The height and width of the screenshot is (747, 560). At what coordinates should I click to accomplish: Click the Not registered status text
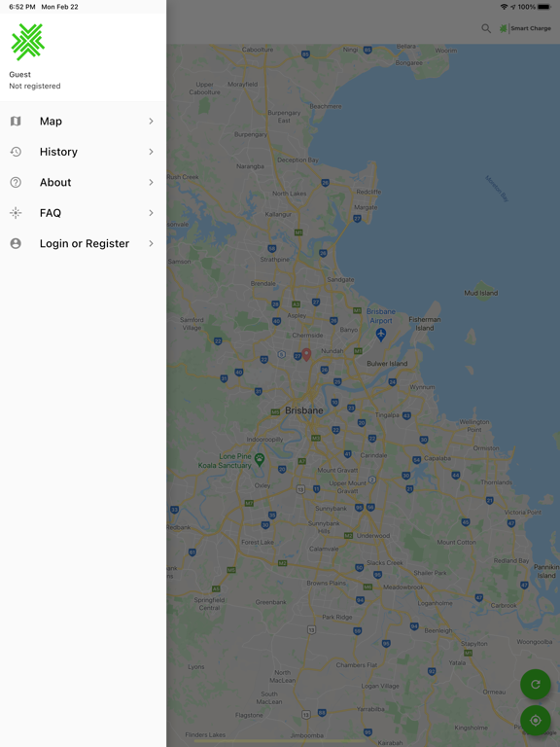[35, 86]
